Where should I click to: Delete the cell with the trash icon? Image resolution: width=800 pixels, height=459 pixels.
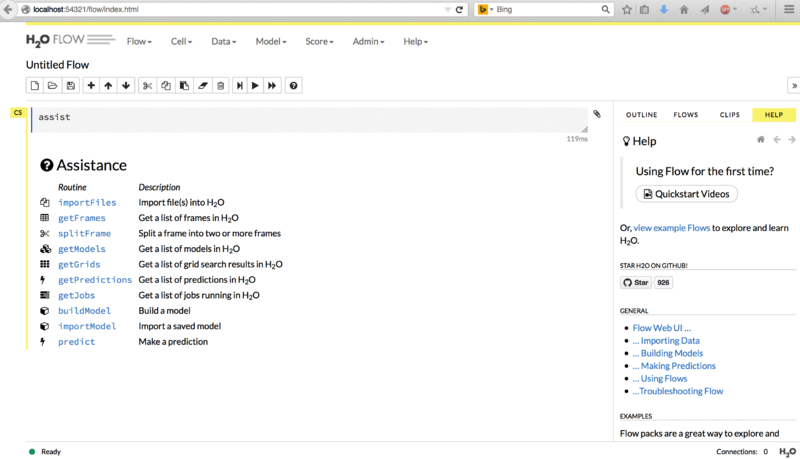coord(220,86)
